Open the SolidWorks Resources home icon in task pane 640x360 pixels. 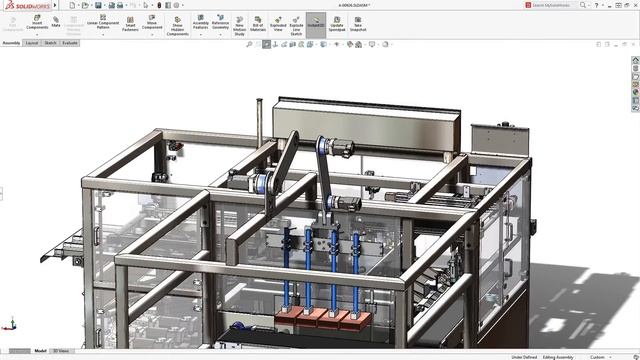[636, 60]
